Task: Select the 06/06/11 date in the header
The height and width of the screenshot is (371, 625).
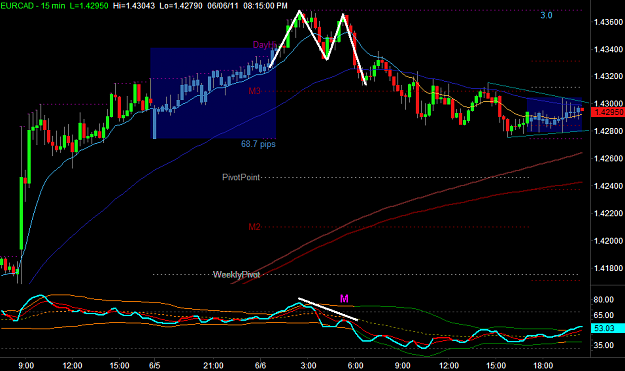Action: [x=222, y=6]
